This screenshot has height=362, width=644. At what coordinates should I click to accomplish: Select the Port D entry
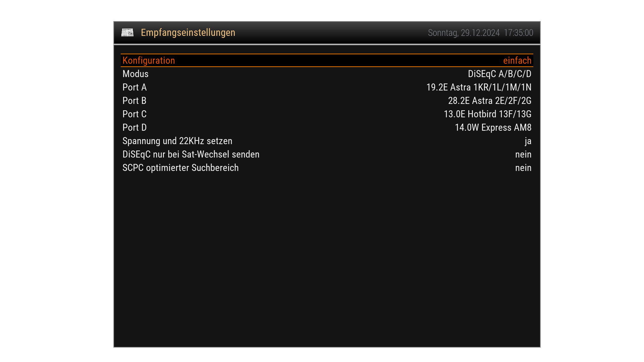pyautogui.click(x=327, y=127)
